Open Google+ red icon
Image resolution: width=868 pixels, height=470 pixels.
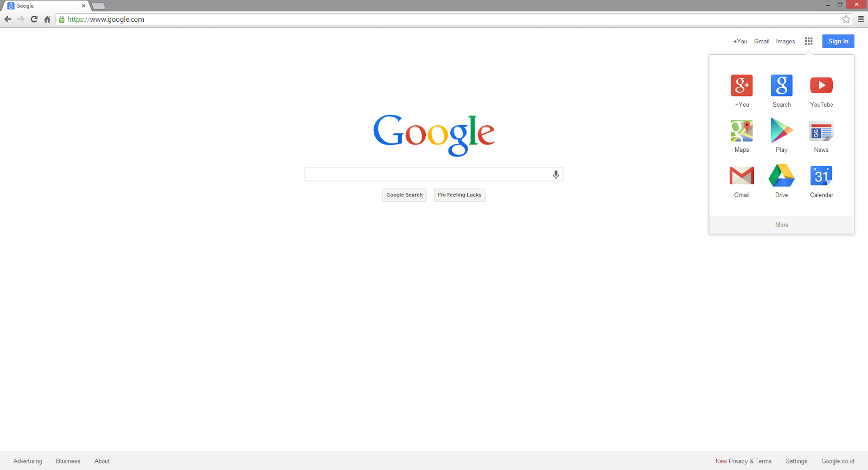click(x=742, y=85)
